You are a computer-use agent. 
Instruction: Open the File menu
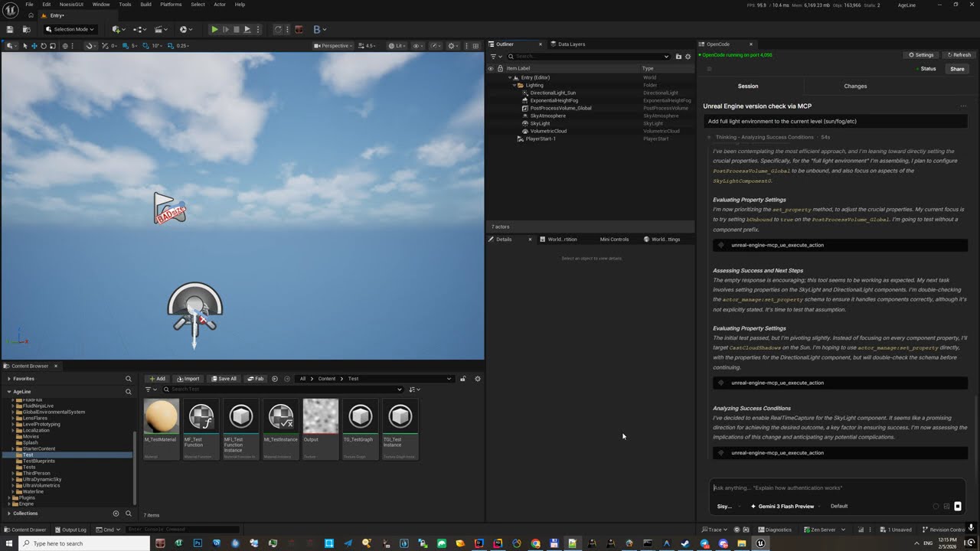(x=29, y=5)
